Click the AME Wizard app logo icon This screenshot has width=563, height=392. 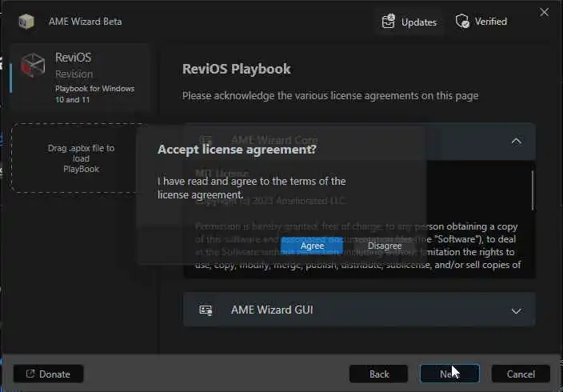tap(26, 22)
